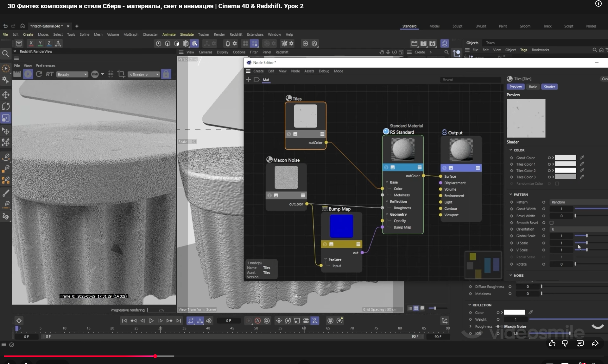Enable the RT real-time render mode
Viewport: 608px width, 364px height.
pyautogui.click(x=49, y=74)
